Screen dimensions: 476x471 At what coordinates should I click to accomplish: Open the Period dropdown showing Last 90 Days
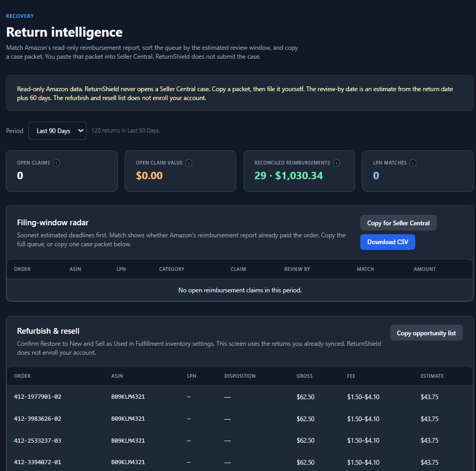click(x=58, y=131)
